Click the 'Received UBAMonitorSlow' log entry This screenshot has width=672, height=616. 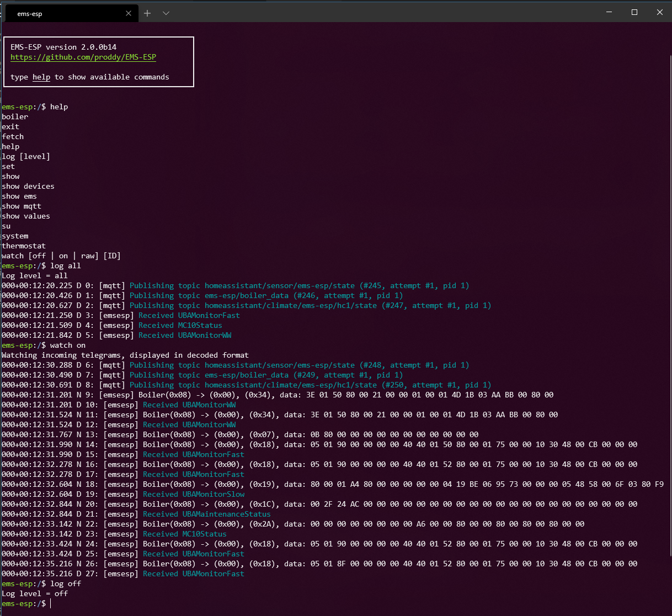click(x=193, y=494)
